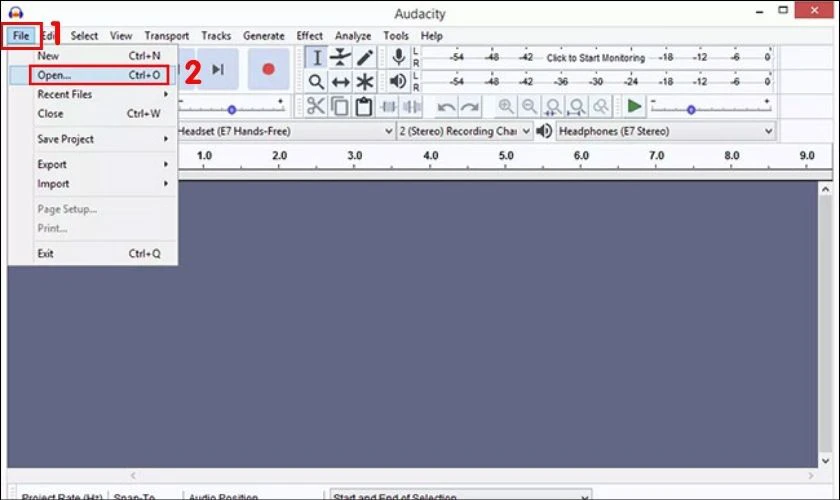
Task: Open the Analyze menu
Action: tap(353, 36)
